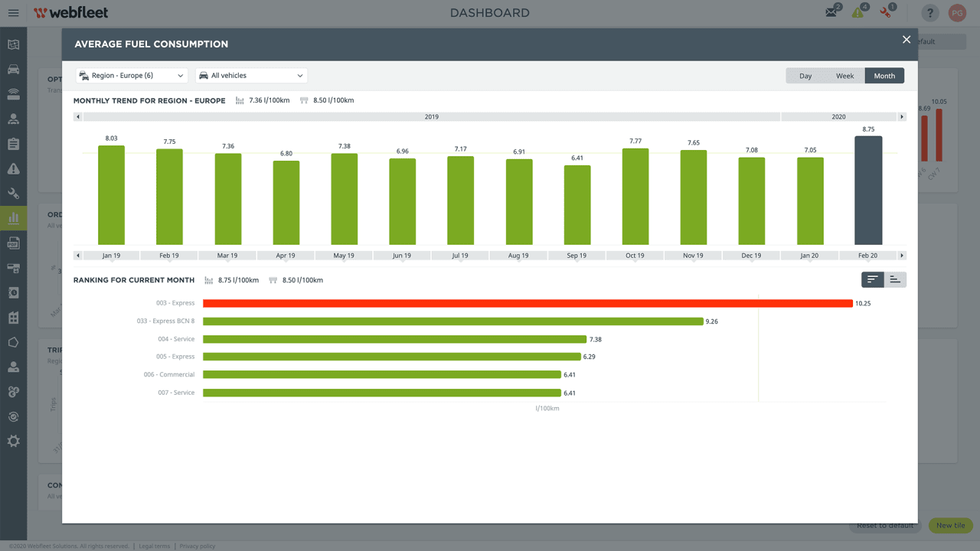
Task: Click the 033 - Express BCN 8 ranking bar
Action: [x=453, y=321]
